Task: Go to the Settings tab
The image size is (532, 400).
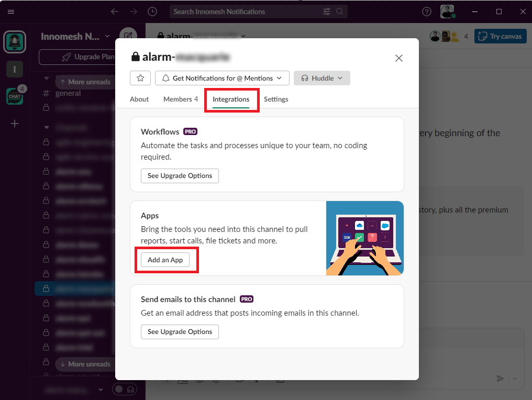Action: (x=276, y=99)
